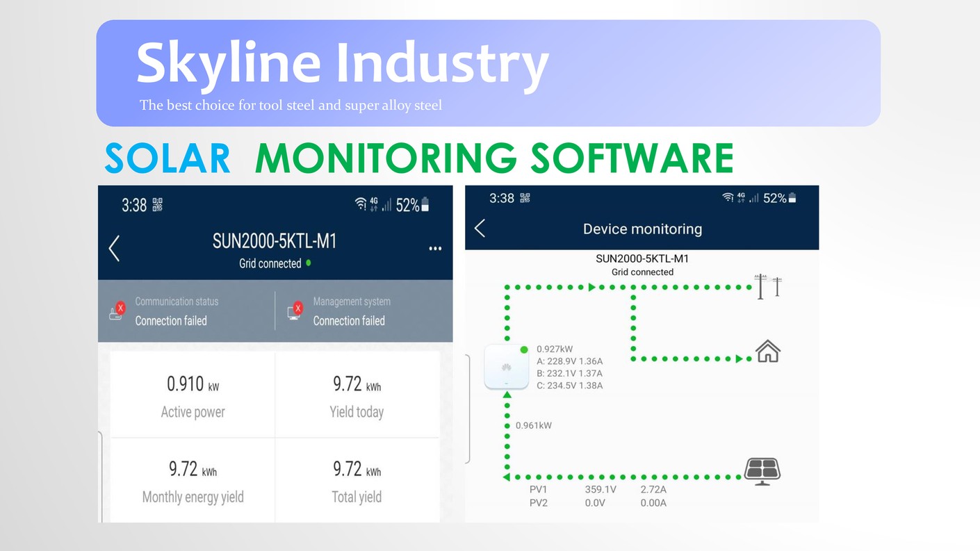The width and height of the screenshot is (980, 551).
Task: Select the PV2 0.0V voltage value
Action: coord(595,502)
